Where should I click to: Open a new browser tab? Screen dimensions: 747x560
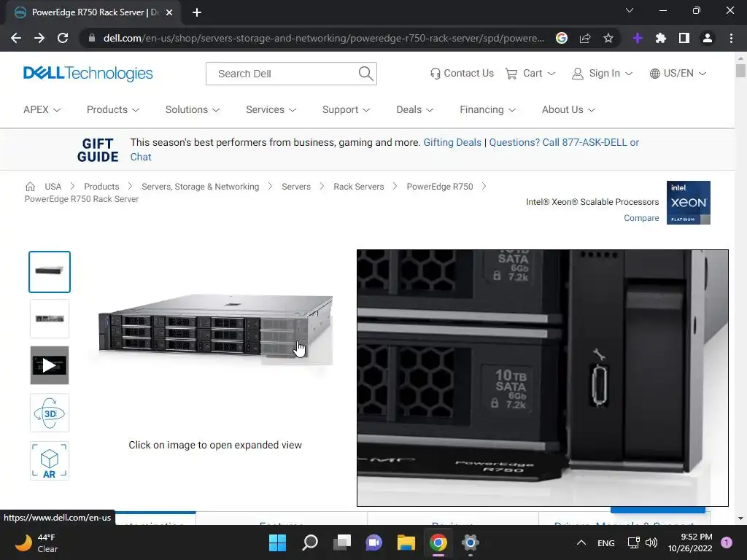(197, 12)
